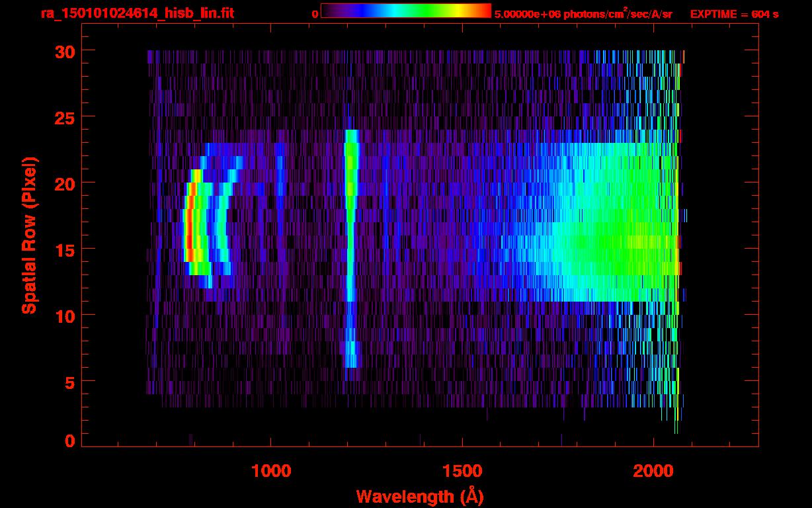Click the Spatial Row (Pixel) axis label
Screen dimensions: 812x508
28,235
